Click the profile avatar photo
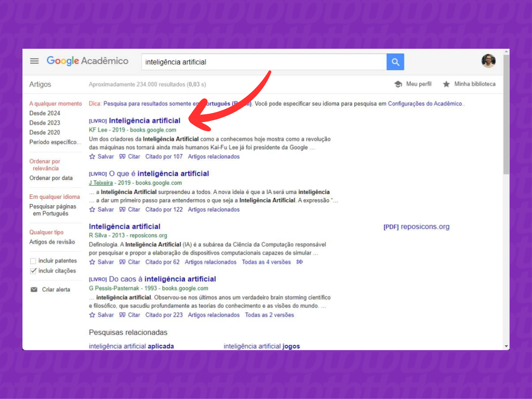The image size is (532, 399). tap(488, 61)
